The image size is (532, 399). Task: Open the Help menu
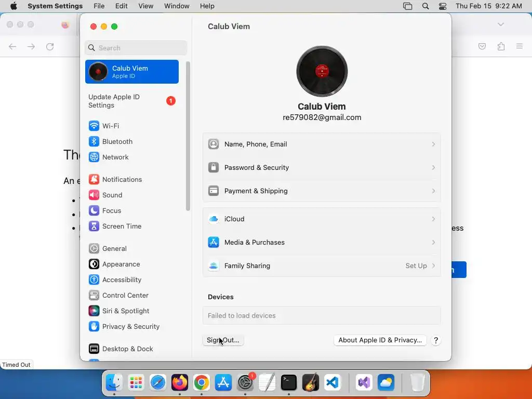207,6
